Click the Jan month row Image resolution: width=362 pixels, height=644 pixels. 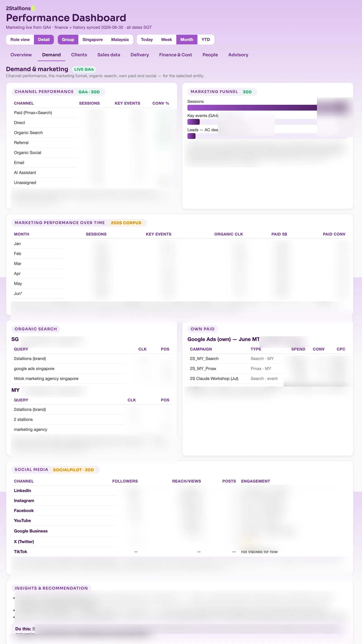180,244
